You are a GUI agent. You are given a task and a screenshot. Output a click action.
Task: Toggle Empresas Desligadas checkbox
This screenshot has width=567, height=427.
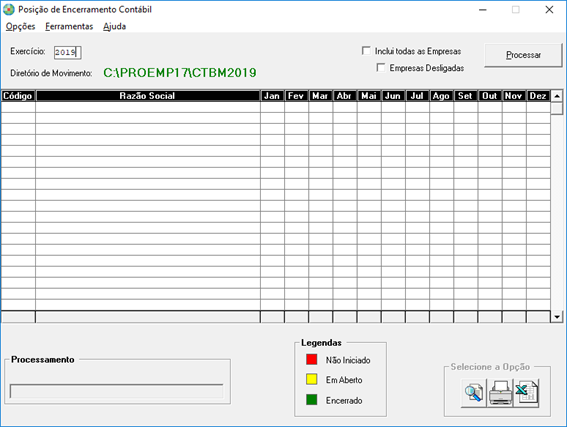(381, 68)
